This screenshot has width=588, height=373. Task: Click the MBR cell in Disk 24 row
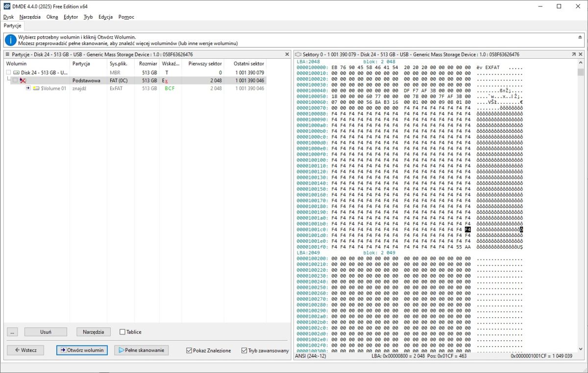[115, 72]
